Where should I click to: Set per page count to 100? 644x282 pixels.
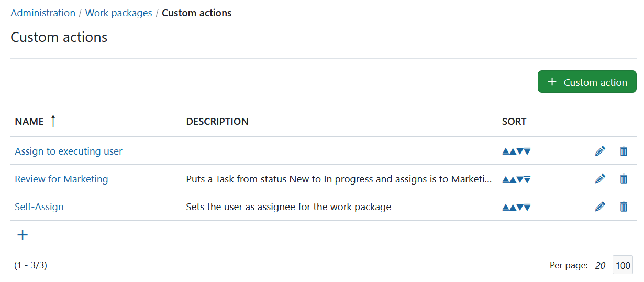tap(623, 265)
